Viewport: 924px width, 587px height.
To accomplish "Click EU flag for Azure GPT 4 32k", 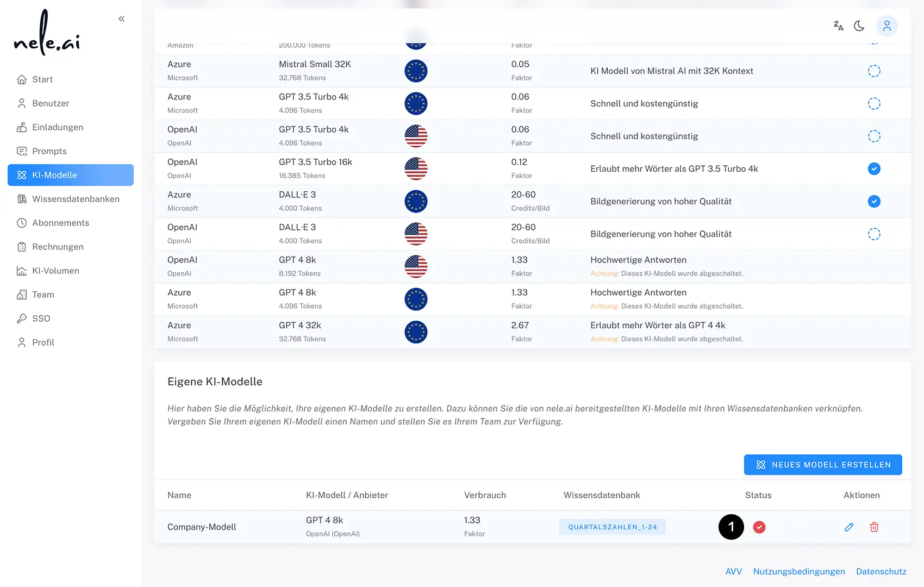I will pos(416,332).
